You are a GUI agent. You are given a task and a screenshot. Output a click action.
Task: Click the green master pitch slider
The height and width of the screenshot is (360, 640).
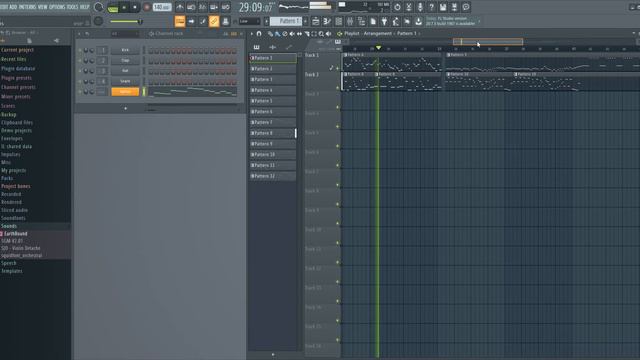tap(126, 21)
